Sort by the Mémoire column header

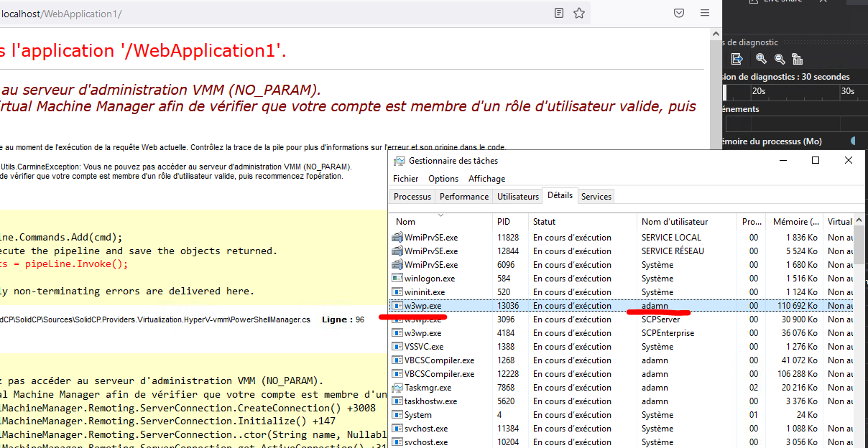795,221
